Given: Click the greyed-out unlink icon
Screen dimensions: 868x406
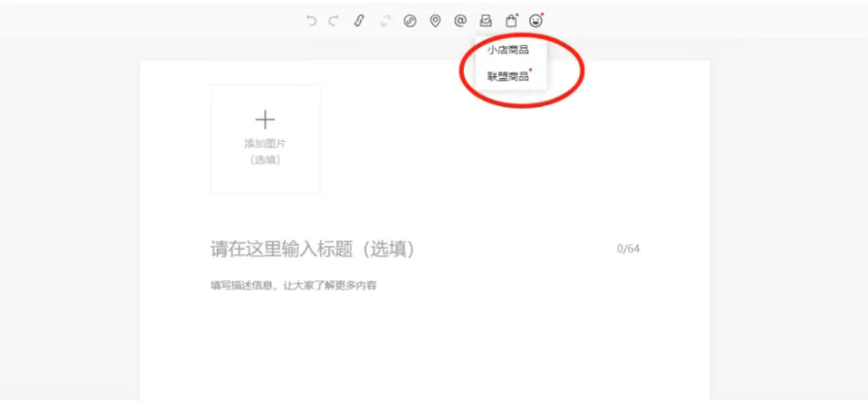Looking at the screenshot, I should coord(385,20).
